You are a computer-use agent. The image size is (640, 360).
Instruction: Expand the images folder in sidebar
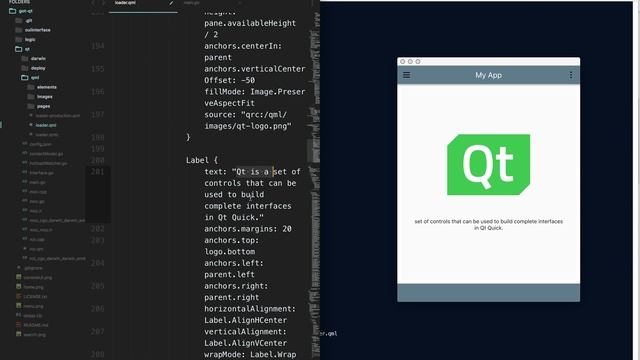pyautogui.click(x=44, y=97)
